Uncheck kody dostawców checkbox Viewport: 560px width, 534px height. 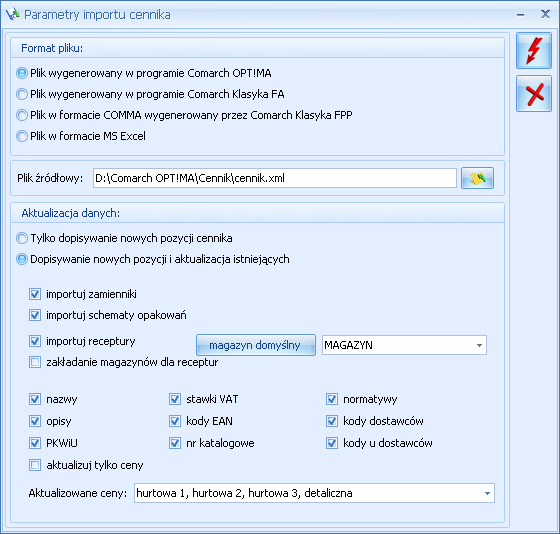point(332,421)
